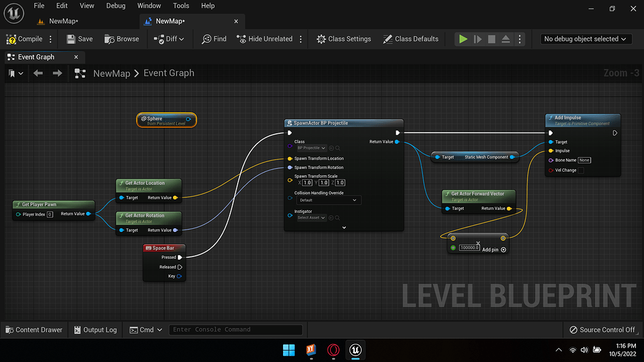This screenshot has width=644, height=362.
Task: Toggle the Output Log panel
Action: click(94, 329)
